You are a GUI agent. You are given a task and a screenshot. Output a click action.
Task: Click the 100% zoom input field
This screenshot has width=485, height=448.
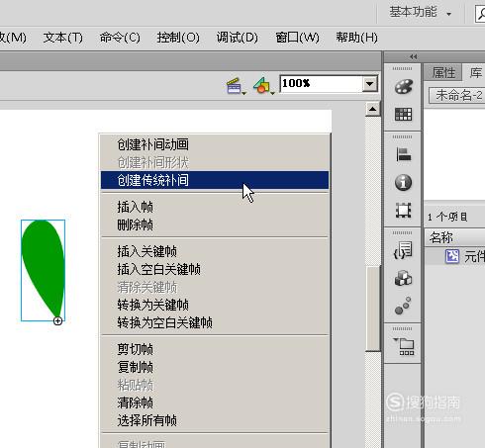pos(321,84)
